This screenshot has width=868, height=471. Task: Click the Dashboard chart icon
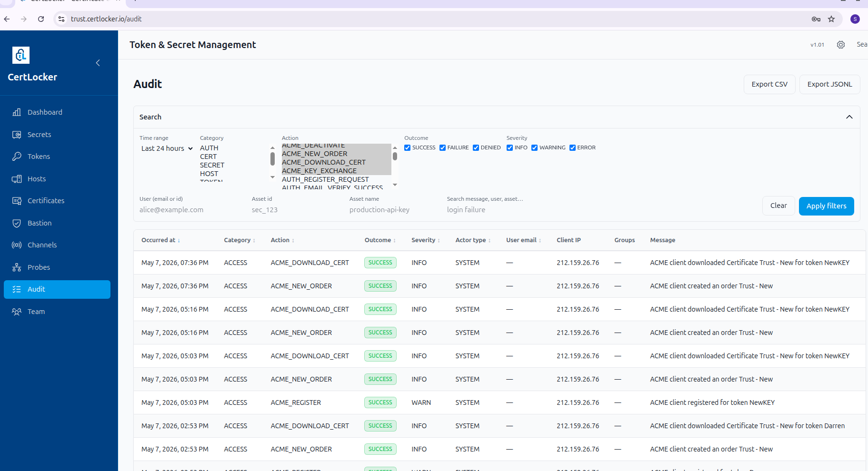tap(17, 112)
